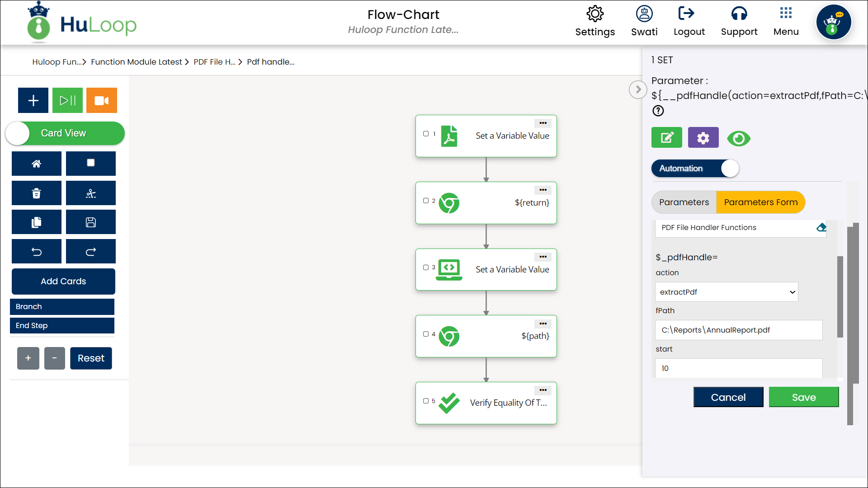Click the start input field
Screen dimensions: 868x488
coord(739,368)
